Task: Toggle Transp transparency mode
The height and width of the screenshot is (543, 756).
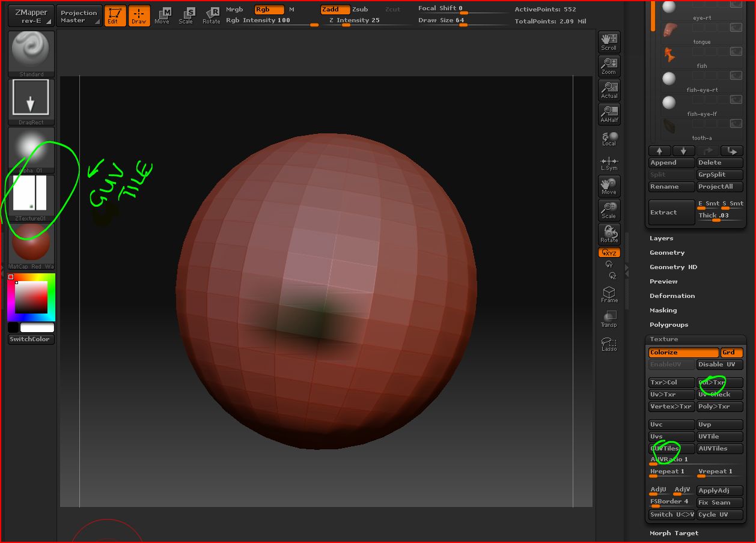Action: click(609, 318)
